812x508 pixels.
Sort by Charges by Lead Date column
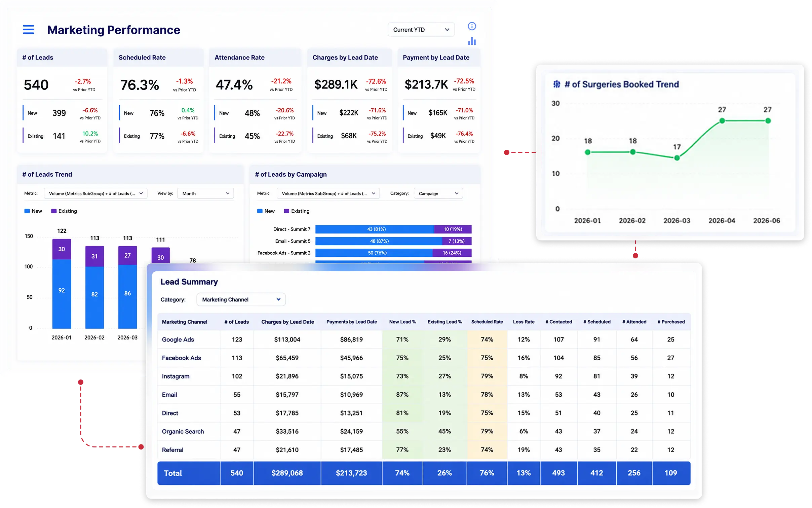(287, 322)
